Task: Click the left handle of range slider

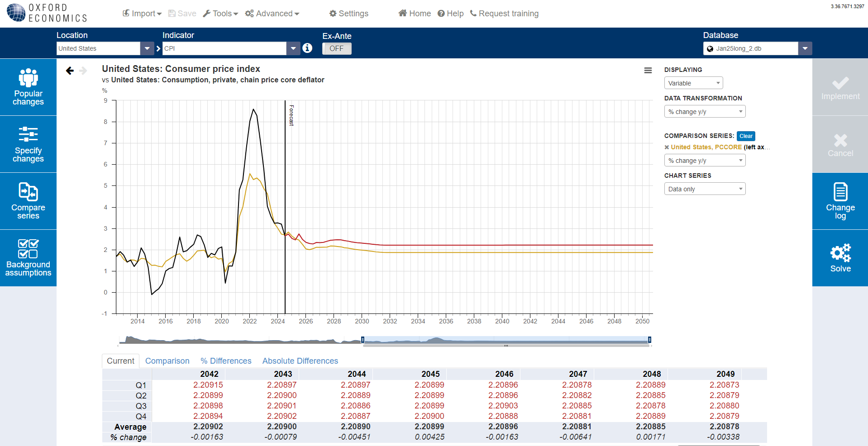Action: tap(362, 340)
